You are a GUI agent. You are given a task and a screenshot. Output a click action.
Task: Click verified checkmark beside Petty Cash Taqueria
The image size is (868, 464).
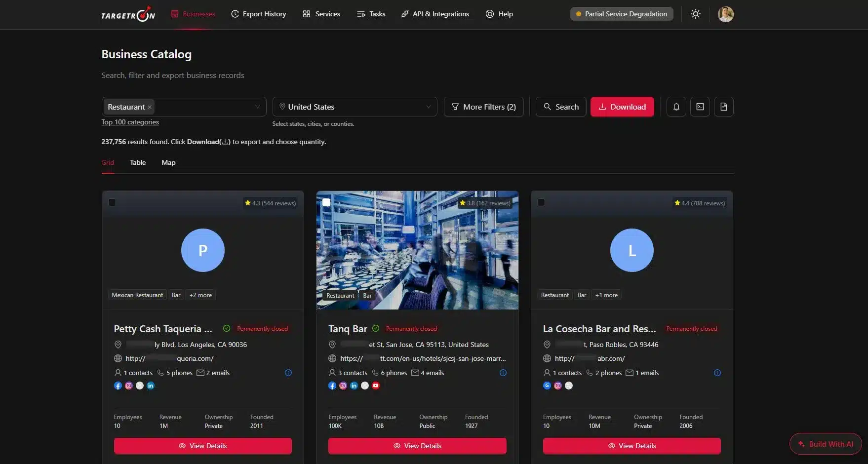(227, 329)
